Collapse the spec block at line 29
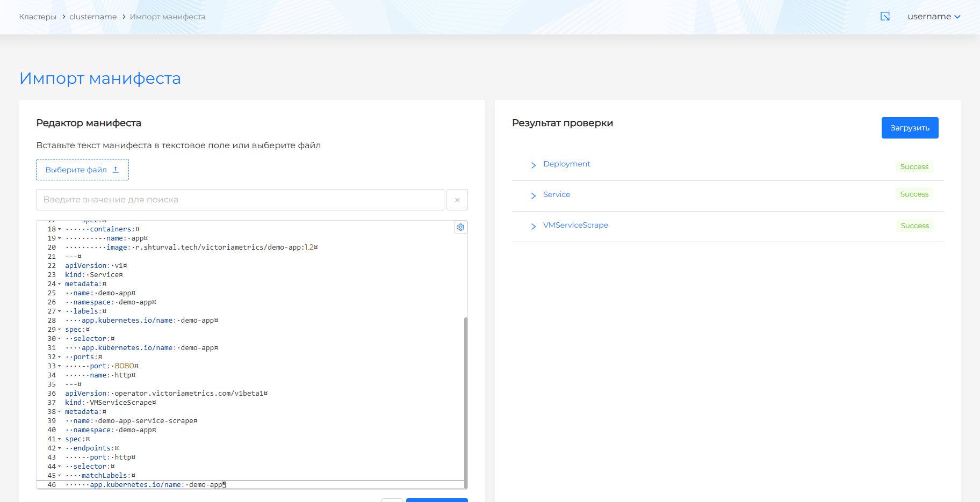Viewport: 980px width, 502px height. (x=60, y=330)
